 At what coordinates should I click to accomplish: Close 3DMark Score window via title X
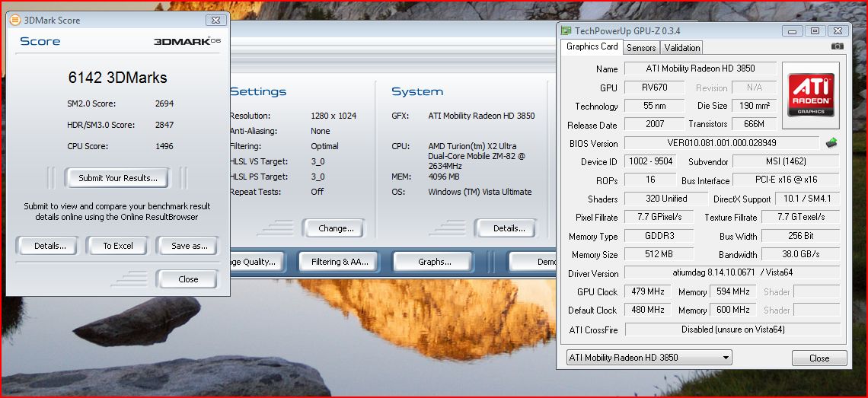(215, 20)
